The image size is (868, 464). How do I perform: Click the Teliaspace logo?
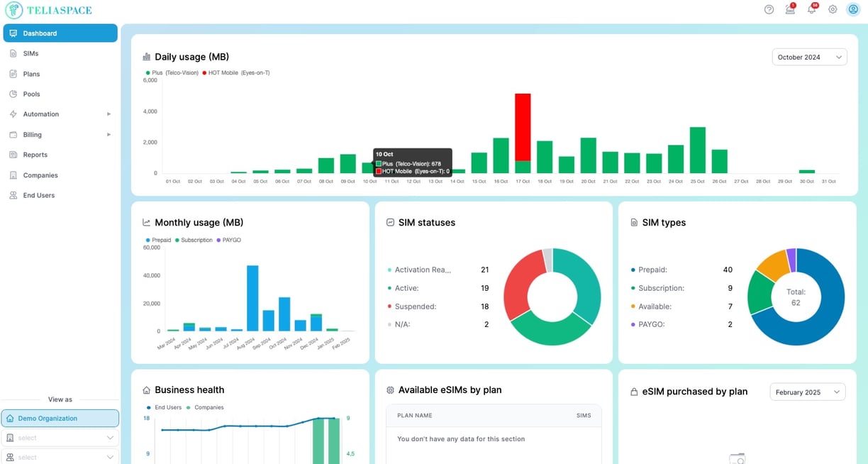[x=48, y=10]
